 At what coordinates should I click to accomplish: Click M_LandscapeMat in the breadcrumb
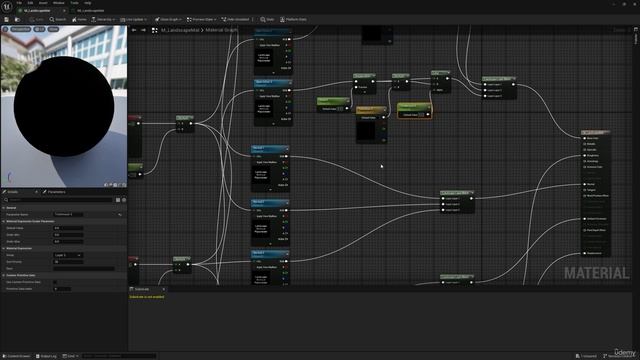coord(180,30)
